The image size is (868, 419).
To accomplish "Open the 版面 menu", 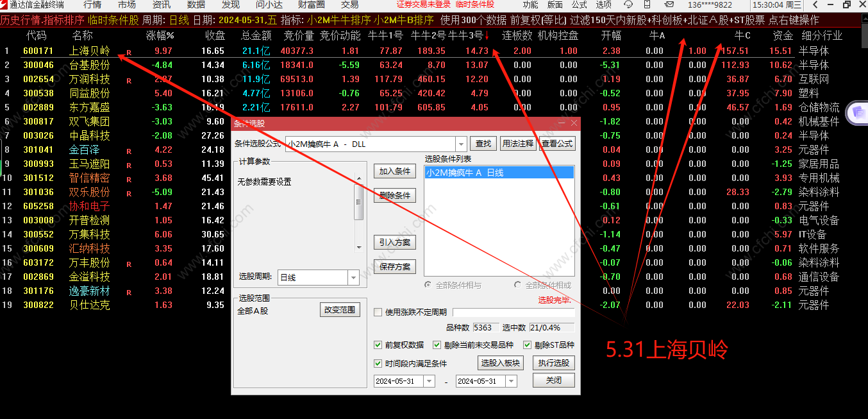I will pyautogui.click(x=555, y=4).
